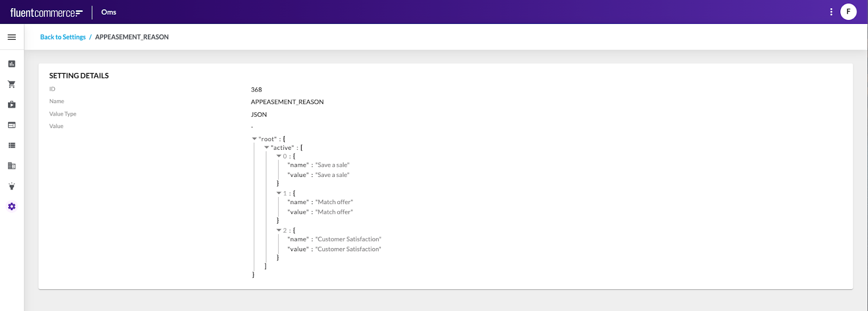Collapse the "root" JSON node
This screenshot has width=868, height=311.
(x=254, y=139)
